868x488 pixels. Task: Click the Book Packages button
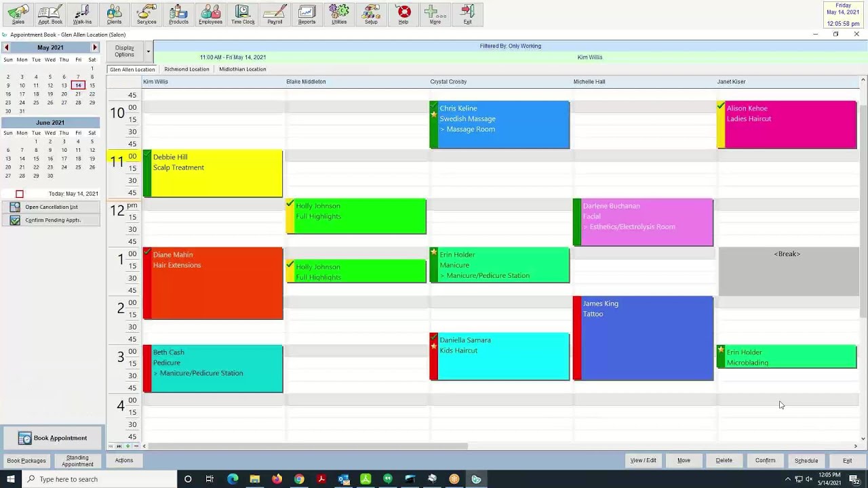(26, 461)
